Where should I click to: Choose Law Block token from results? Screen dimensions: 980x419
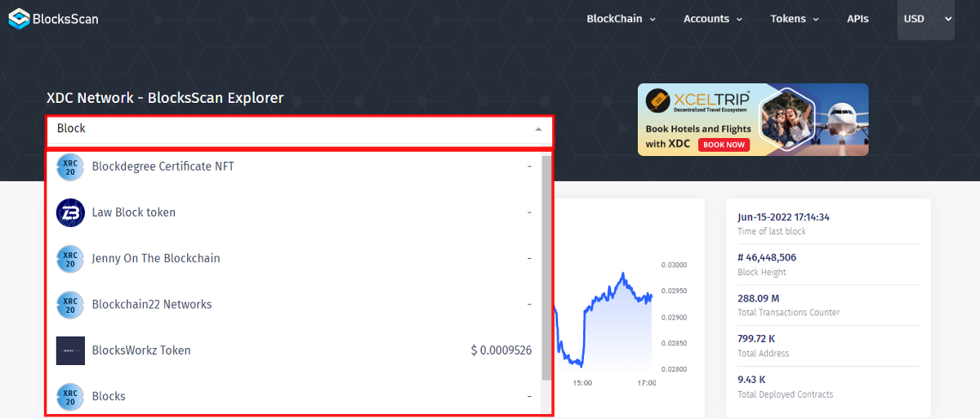tap(294, 212)
